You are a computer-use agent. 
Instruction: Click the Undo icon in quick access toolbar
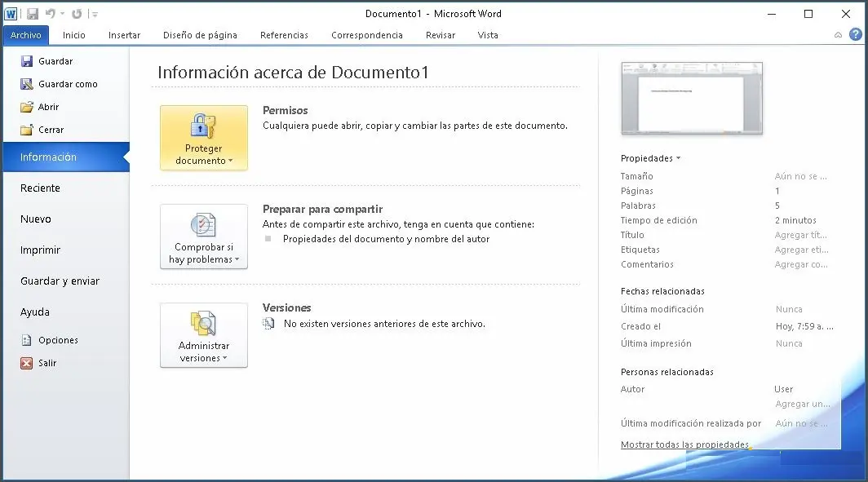tap(50, 13)
